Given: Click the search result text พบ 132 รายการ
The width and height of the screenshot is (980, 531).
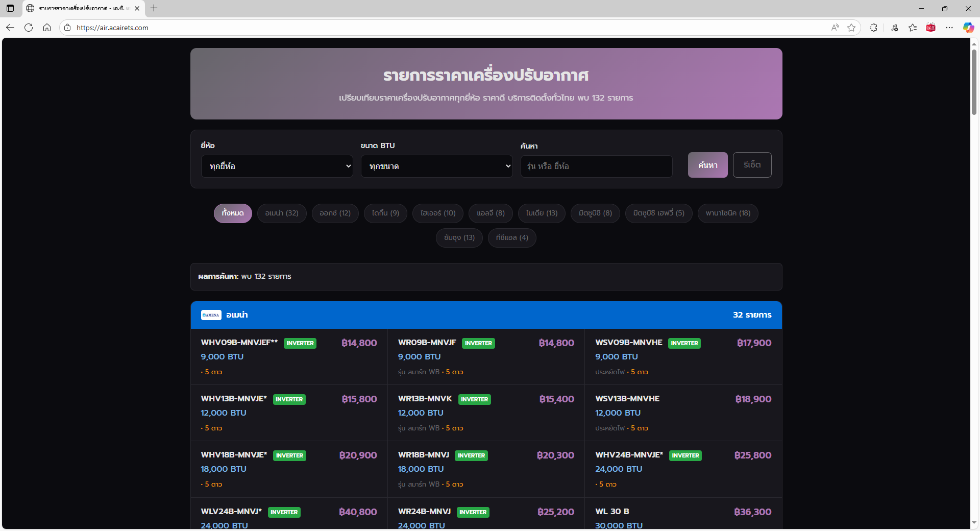Looking at the screenshot, I should tap(266, 277).
